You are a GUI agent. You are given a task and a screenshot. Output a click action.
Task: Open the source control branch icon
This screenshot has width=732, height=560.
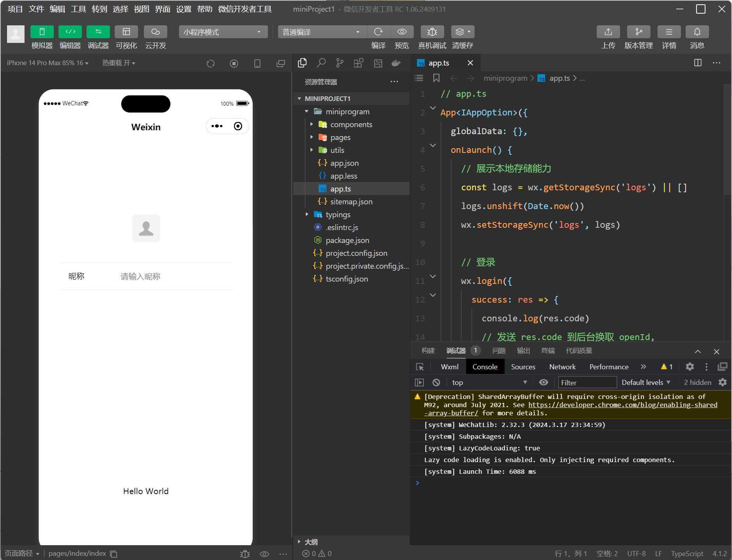(x=340, y=63)
